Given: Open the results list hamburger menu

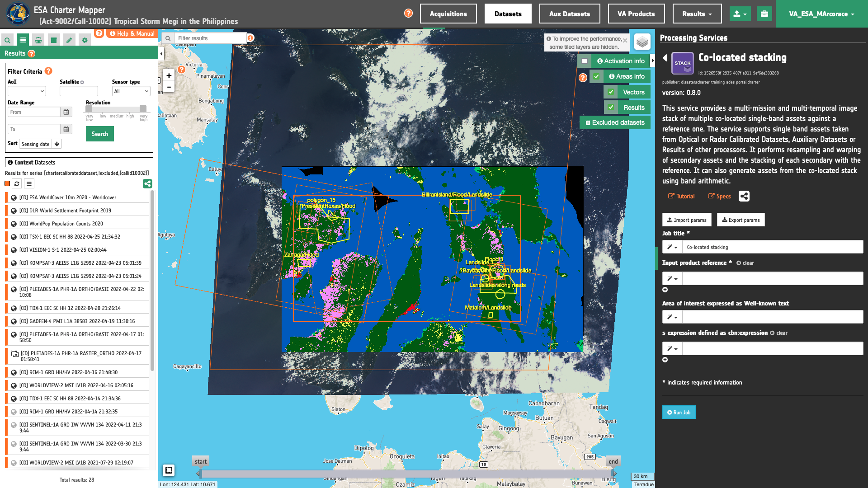Looking at the screenshot, I should point(29,183).
